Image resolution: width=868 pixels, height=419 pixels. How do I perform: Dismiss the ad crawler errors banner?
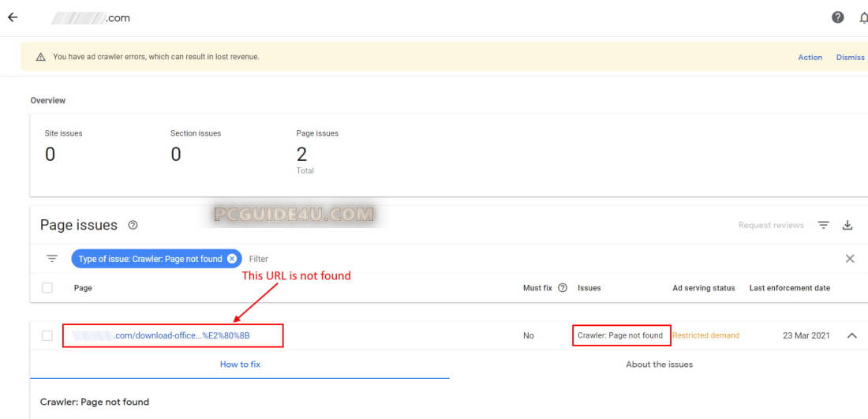pyautogui.click(x=850, y=58)
